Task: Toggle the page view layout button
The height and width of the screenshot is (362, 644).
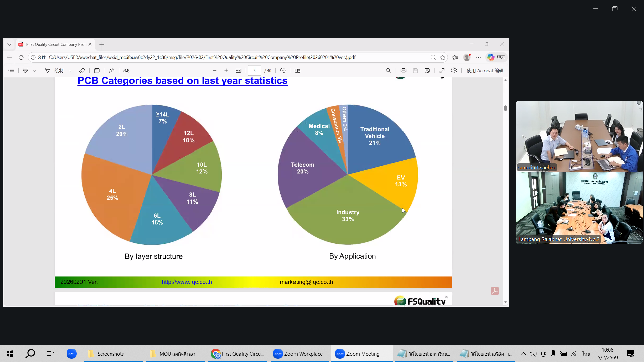Action: [297, 71]
